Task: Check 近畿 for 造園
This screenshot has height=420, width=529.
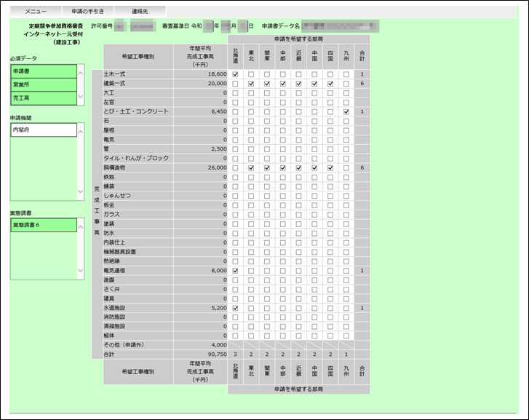Action: (x=298, y=280)
